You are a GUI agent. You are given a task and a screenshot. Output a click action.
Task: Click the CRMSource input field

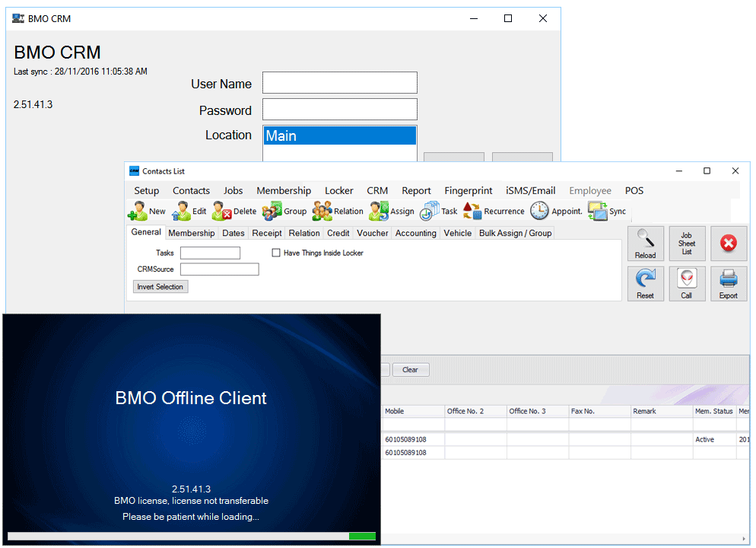(x=219, y=269)
